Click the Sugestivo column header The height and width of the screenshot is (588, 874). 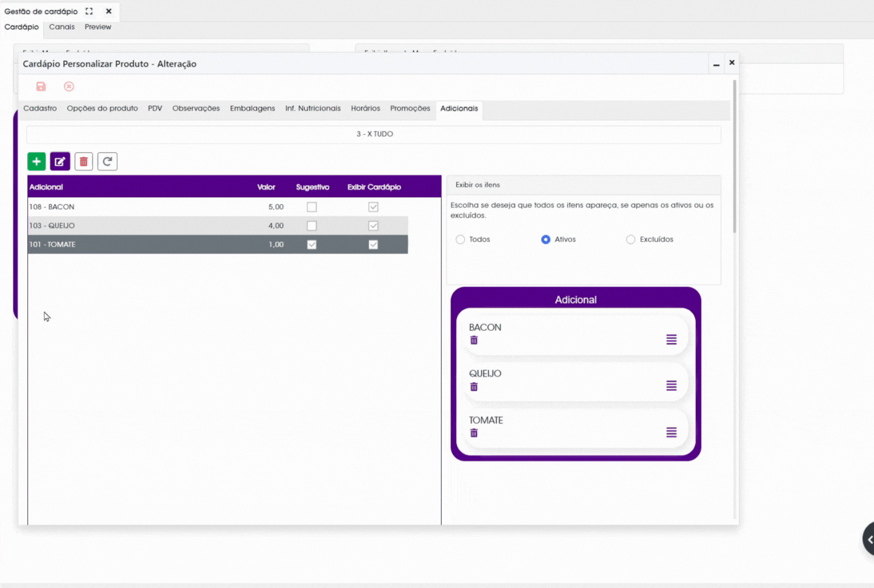pos(312,187)
